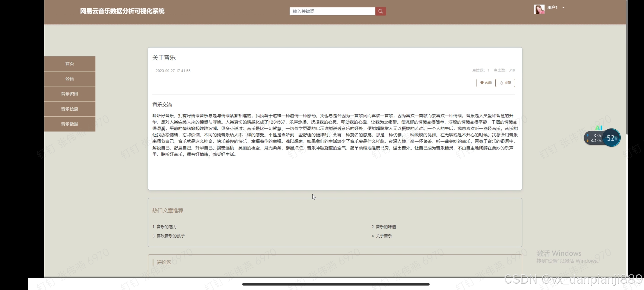
Task: Go to 音乐资讯 in sidebar
Action: (70, 94)
